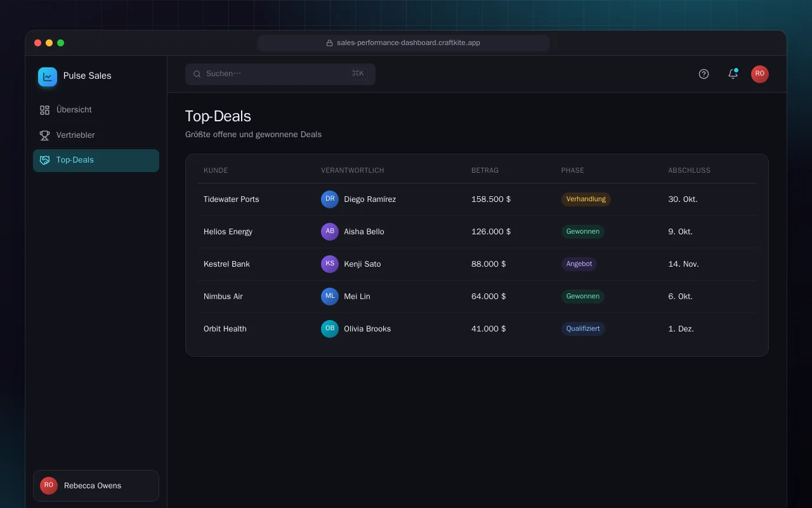Screen dimensions: 812x508
Task: Focus the Suchen search field
Action: (x=280, y=74)
